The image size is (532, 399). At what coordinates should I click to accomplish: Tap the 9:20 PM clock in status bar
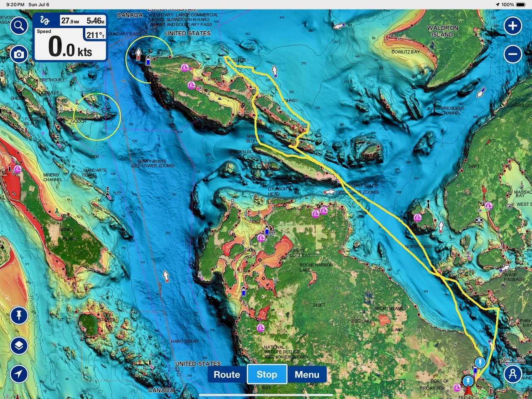click(15, 5)
